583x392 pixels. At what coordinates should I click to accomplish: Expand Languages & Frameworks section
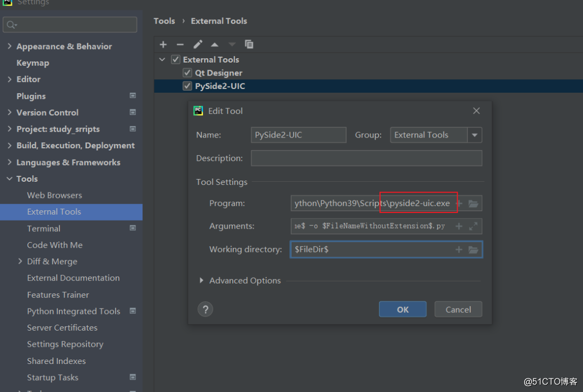(x=9, y=162)
